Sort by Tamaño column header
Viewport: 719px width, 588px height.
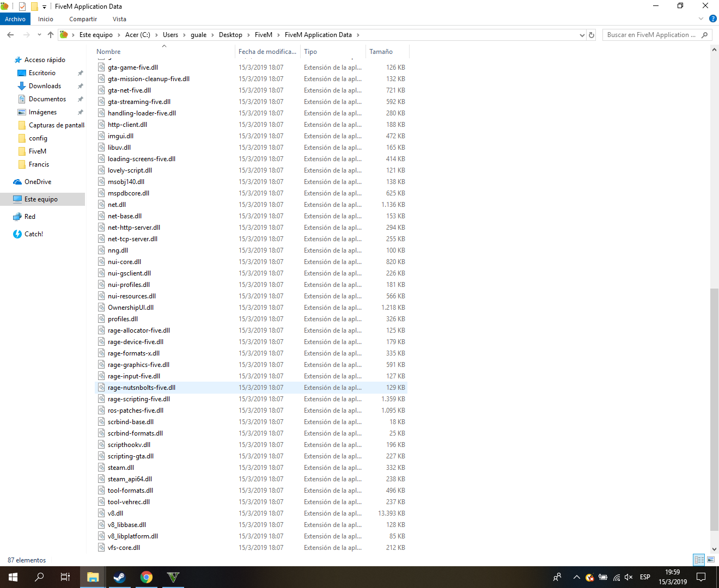click(x=387, y=52)
